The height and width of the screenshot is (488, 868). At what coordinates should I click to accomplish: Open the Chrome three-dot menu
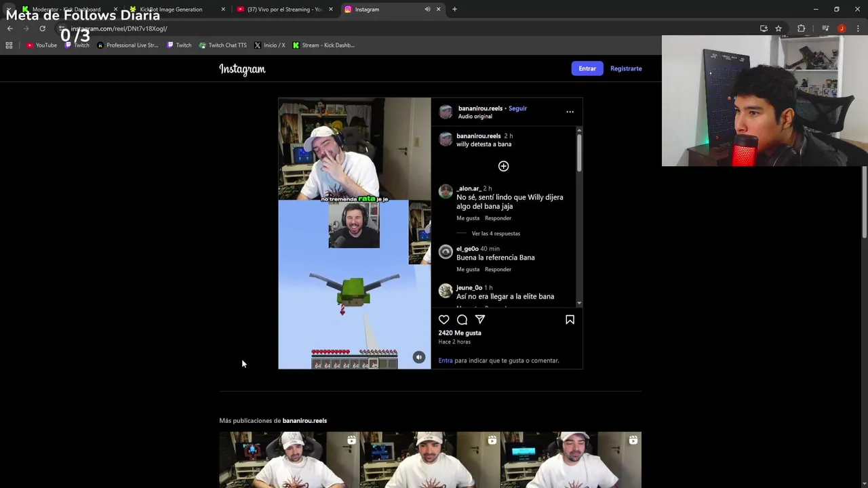coord(858,28)
